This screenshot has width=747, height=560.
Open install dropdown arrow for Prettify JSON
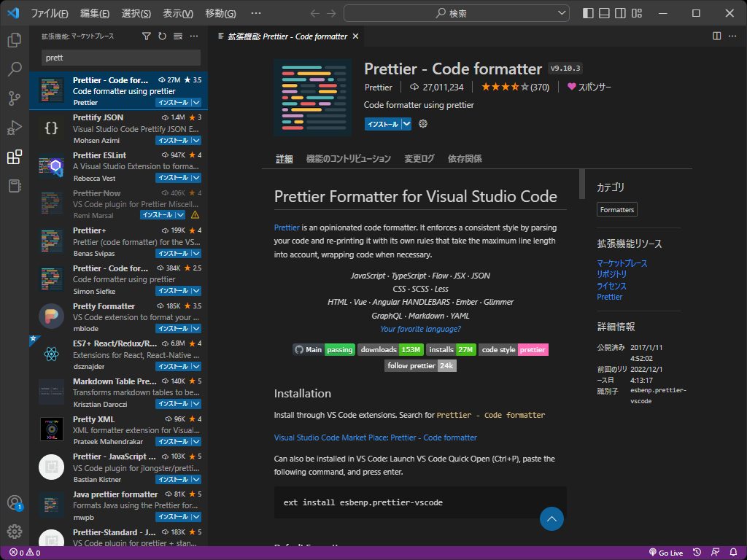click(x=196, y=141)
